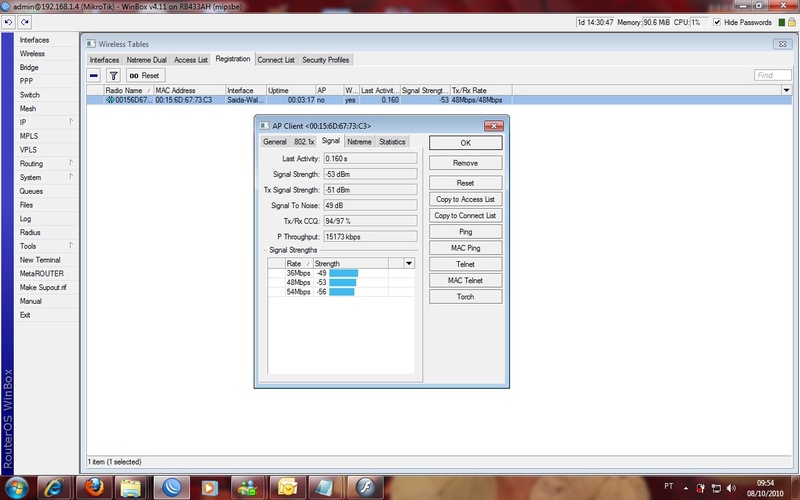Screen dimensions: 800x500
Task: Click the 54Mbps signal strength bar
Action: 341,292
